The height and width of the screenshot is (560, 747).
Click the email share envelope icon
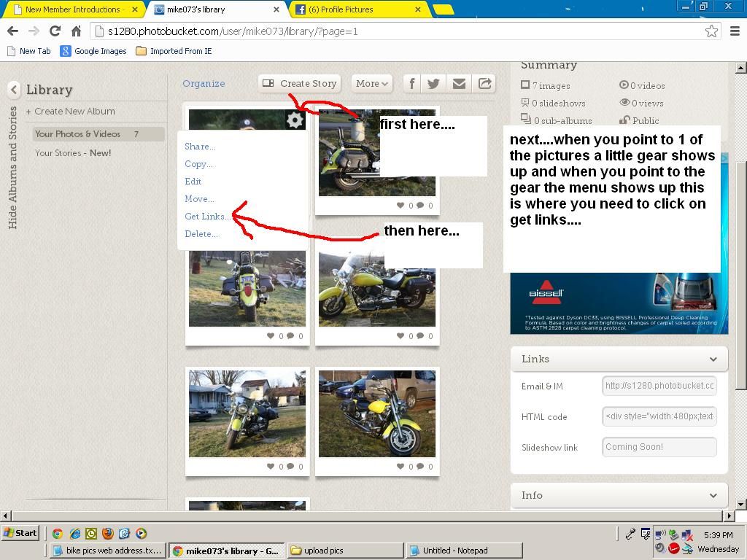pyautogui.click(x=459, y=84)
